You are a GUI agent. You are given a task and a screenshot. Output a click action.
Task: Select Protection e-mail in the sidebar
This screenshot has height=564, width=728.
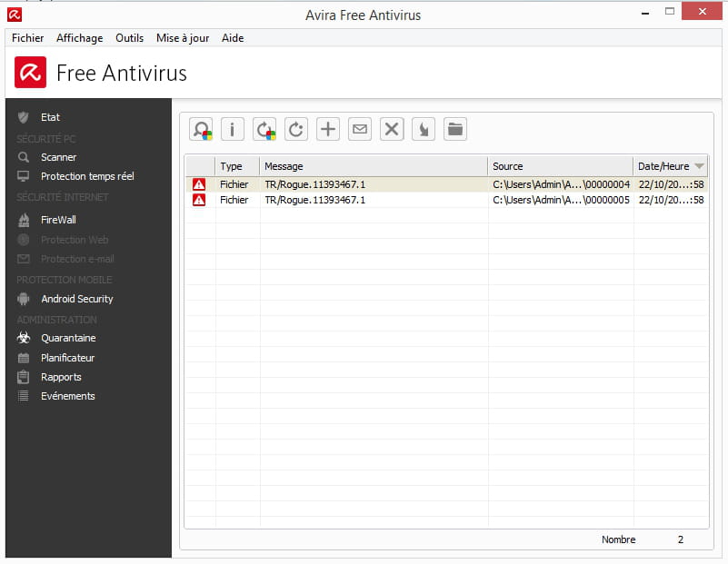coord(77,259)
